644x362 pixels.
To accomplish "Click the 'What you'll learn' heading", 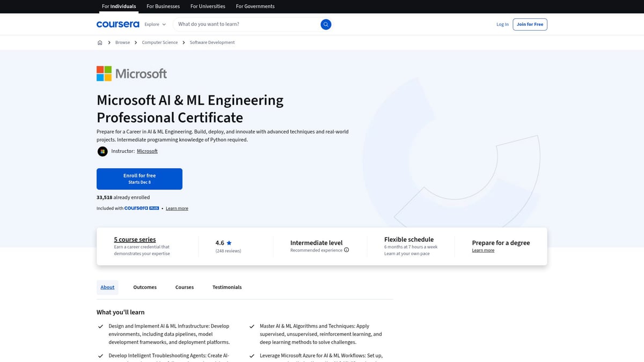I will click(x=120, y=312).
